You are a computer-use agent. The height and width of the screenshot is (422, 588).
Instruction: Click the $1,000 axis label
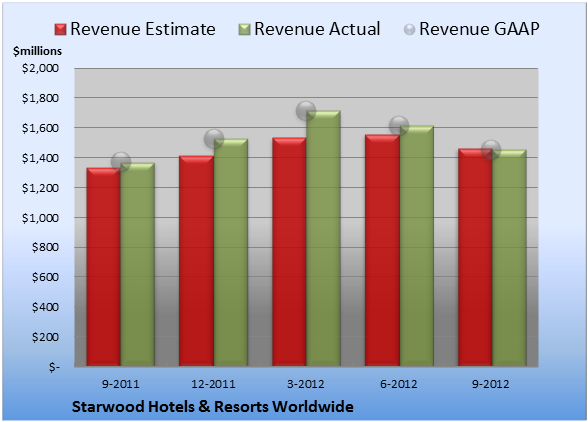(40, 218)
